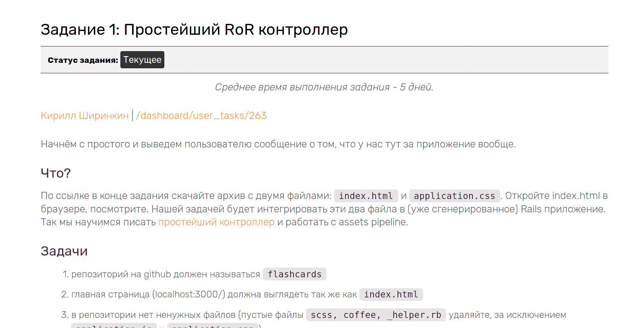Click the application.css code tag
The height and width of the screenshot is (328, 644).
point(454,196)
